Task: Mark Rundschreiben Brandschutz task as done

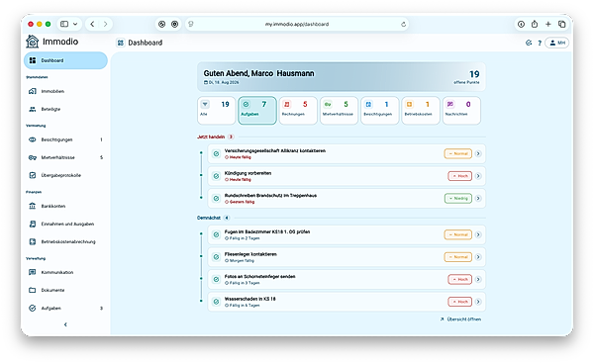Action: [x=216, y=198]
